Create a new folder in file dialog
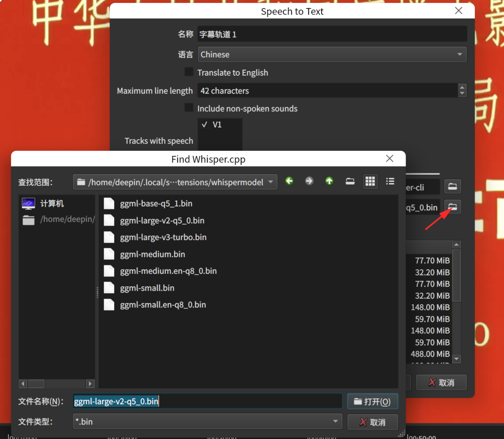This screenshot has width=504, height=439. click(350, 181)
